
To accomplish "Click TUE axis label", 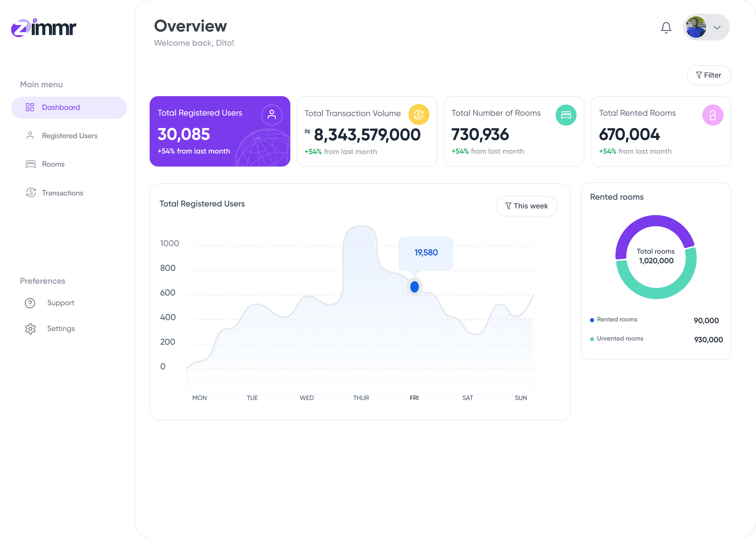I will 252,398.
